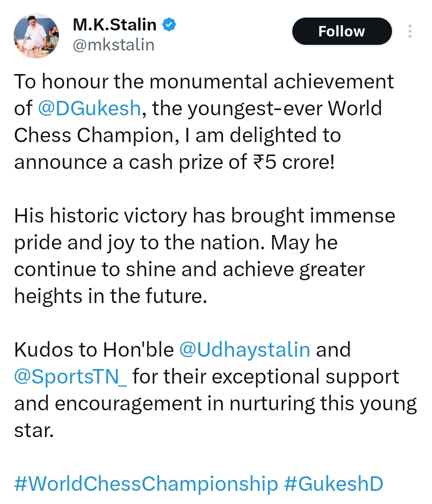432x504 pixels.
Task: Click the 'Chess Champion, I am delighted' line
Action: pyautogui.click(x=177, y=135)
